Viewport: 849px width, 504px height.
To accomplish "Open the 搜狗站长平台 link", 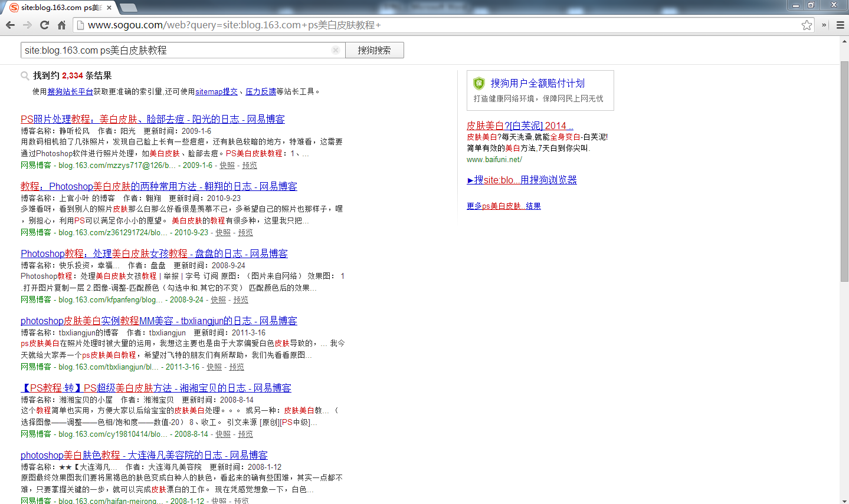I will point(70,92).
